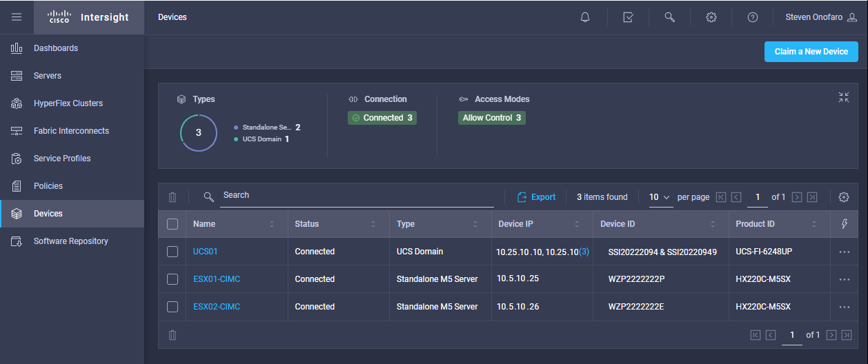Open the items per page dropdown
Viewport: 868px width, 364px height.
tap(660, 197)
